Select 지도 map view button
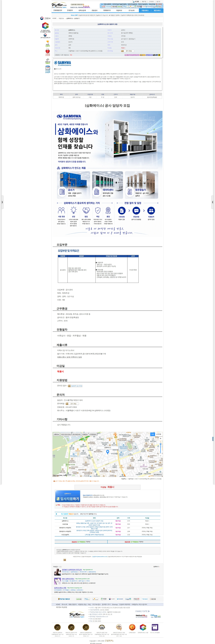Viewport: 215px width, 644px height. pos(153,434)
